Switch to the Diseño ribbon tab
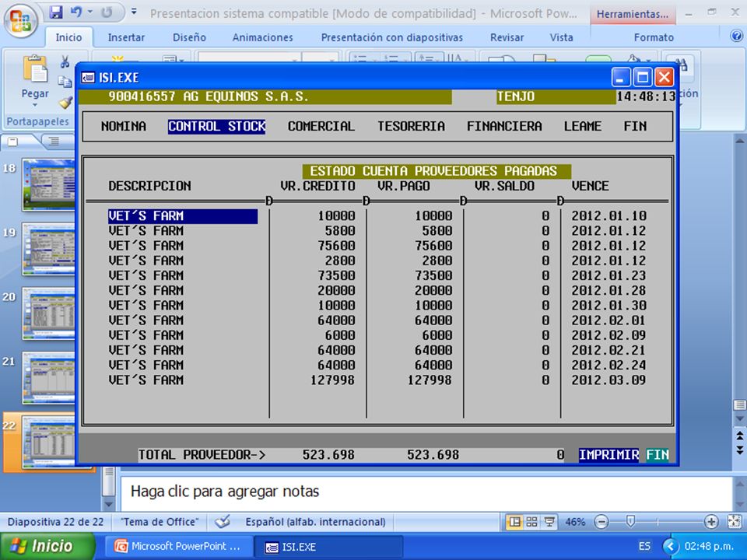Image resolution: width=747 pixels, height=560 pixels. (189, 37)
